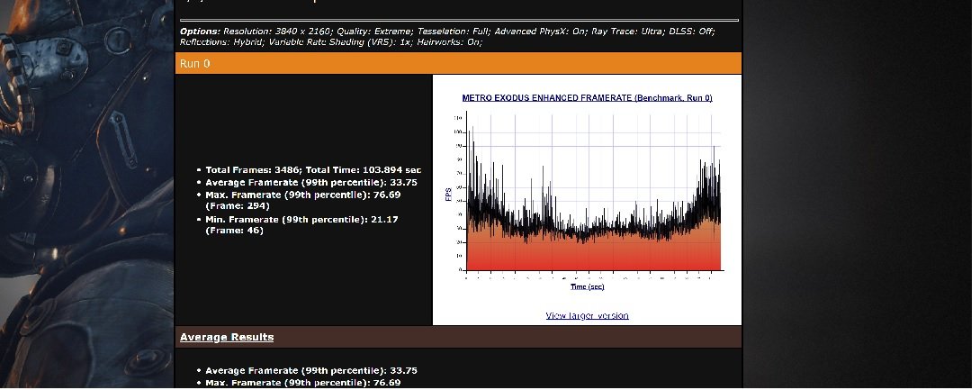980x390 pixels.
Task: Select the orange 'Run 0' header bar
Action: pyautogui.click(x=458, y=63)
